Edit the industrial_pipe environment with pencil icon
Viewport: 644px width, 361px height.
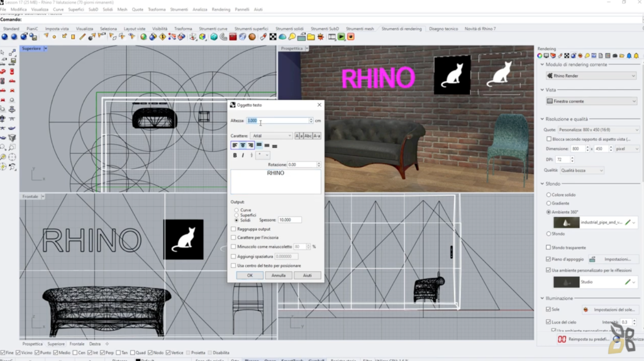click(x=628, y=222)
